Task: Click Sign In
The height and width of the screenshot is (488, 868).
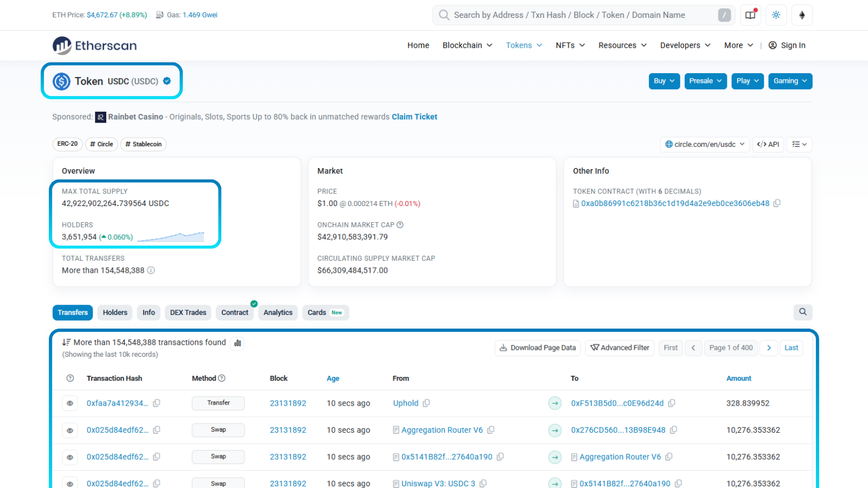Action: pyautogui.click(x=787, y=46)
